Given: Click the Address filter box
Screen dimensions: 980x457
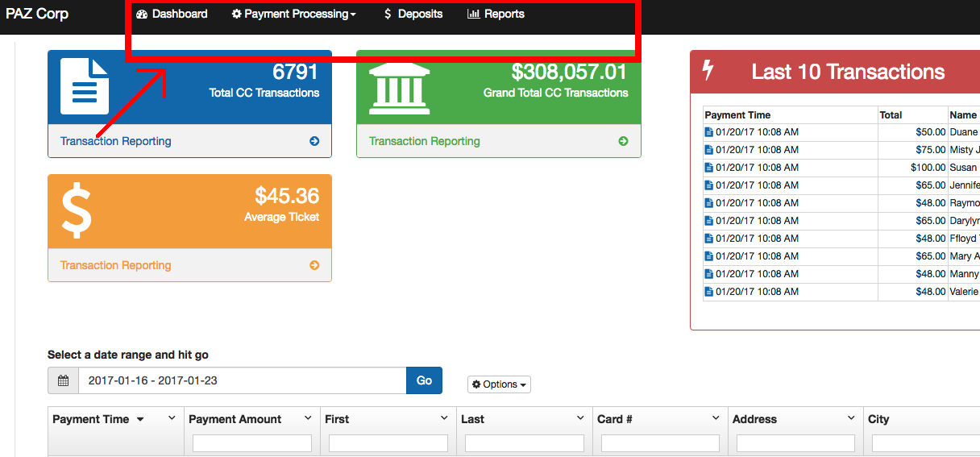Looking at the screenshot, I should click(795, 443).
